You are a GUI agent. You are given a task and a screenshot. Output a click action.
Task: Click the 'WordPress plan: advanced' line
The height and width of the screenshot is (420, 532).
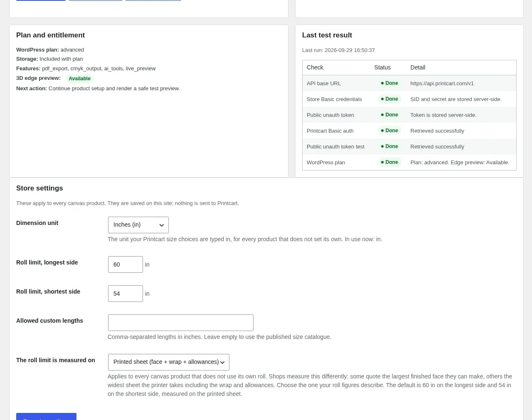pos(50,49)
